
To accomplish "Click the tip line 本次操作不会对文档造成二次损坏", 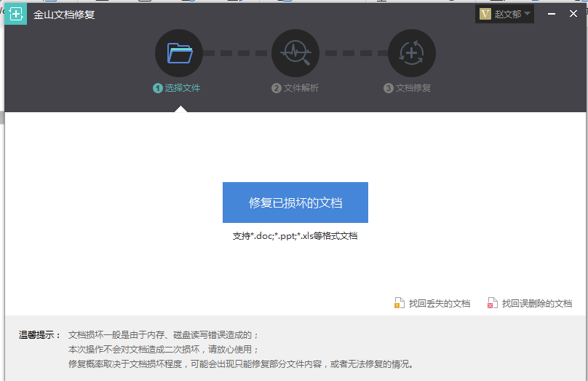I will click(x=164, y=350).
